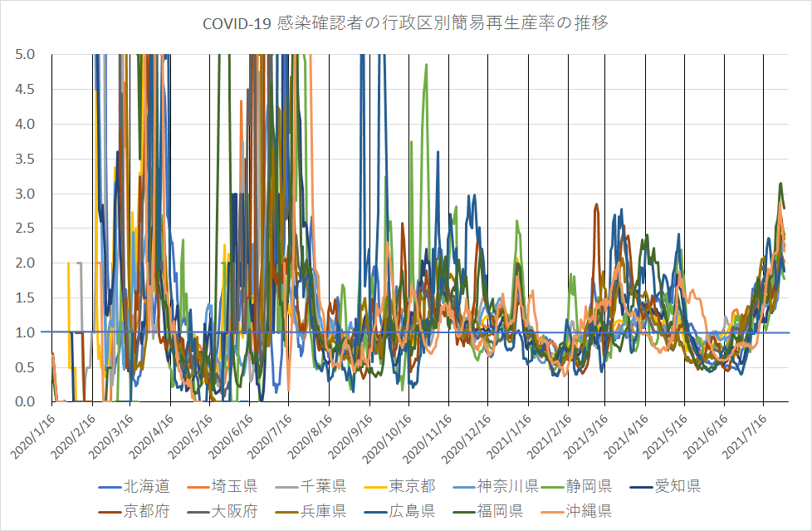Click the 2020/1/16 date axis label

(x=32, y=435)
